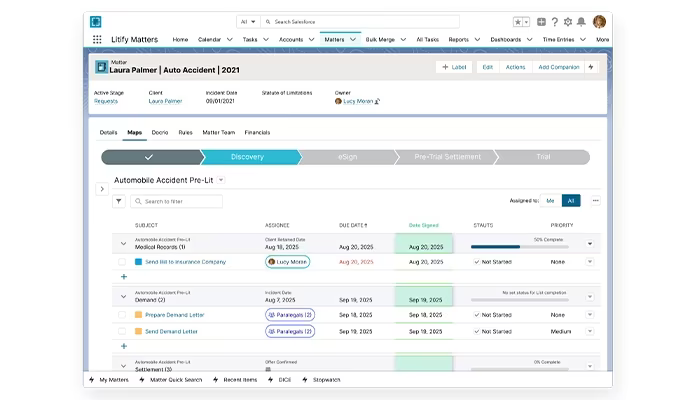The image size is (700, 400).
Task: Click the Demand group progress bar
Action: [520, 300]
